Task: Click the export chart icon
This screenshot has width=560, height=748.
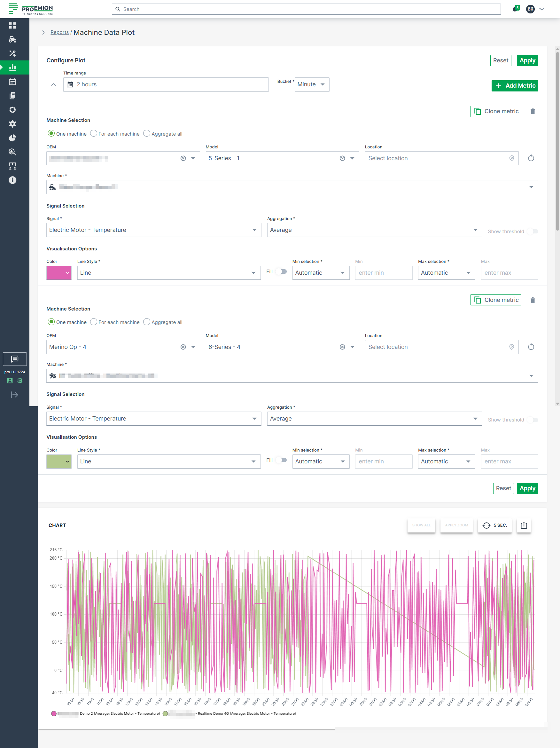Action: tap(524, 525)
